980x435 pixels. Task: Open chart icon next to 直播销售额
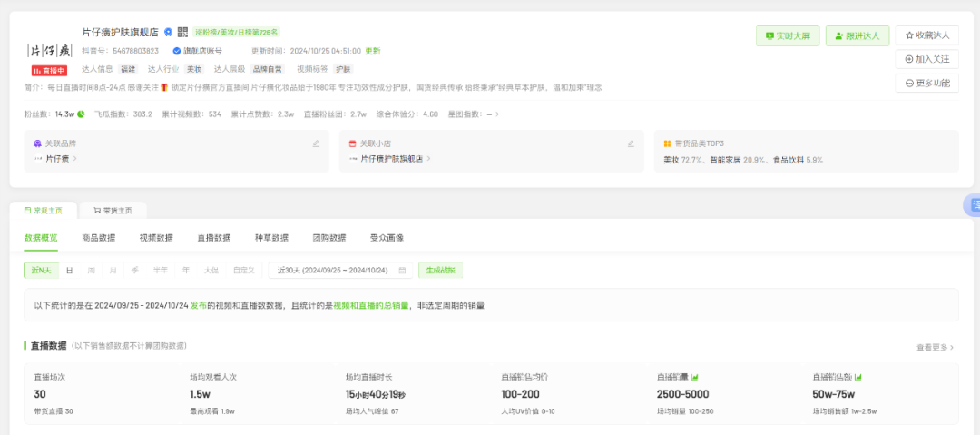click(x=857, y=377)
